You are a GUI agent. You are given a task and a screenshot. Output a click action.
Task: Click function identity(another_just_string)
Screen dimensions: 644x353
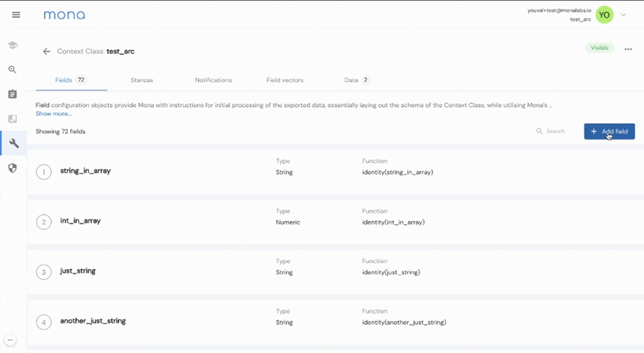(404, 322)
